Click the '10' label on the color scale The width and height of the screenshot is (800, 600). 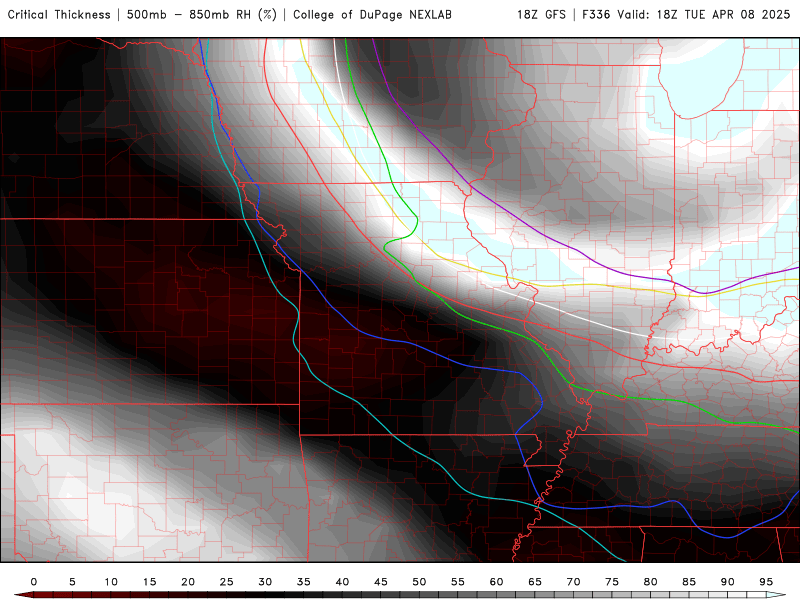point(111,582)
